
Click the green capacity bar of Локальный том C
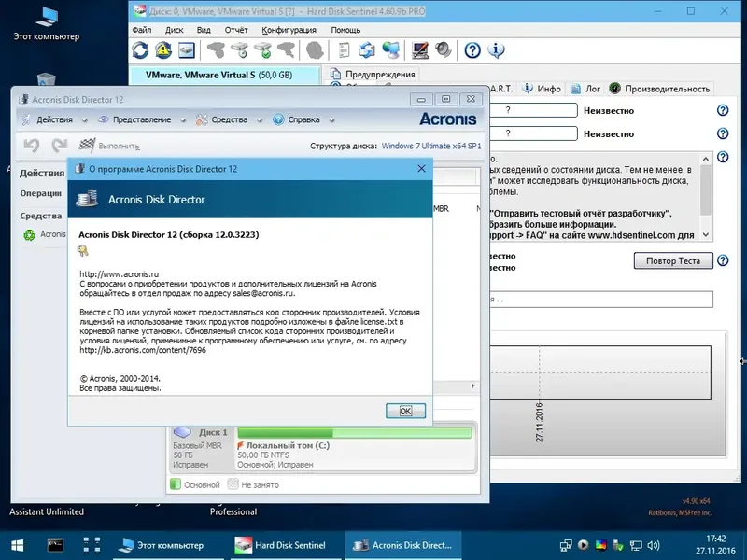pyautogui.click(x=355, y=432)
